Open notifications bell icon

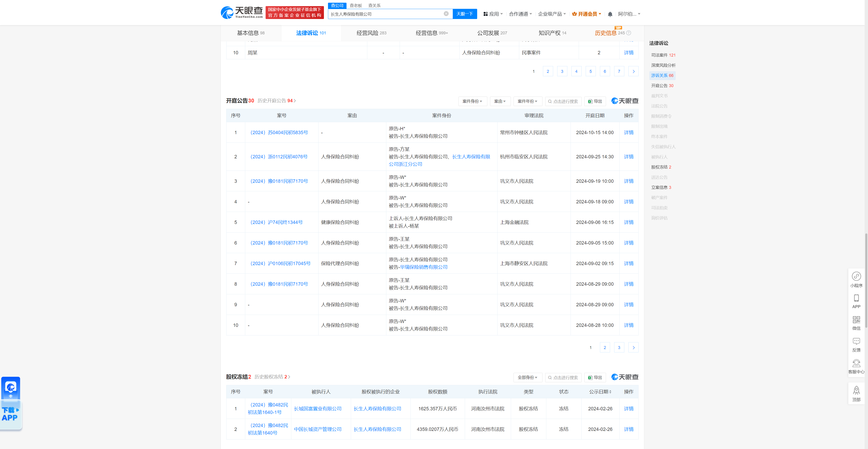point(610,14)
